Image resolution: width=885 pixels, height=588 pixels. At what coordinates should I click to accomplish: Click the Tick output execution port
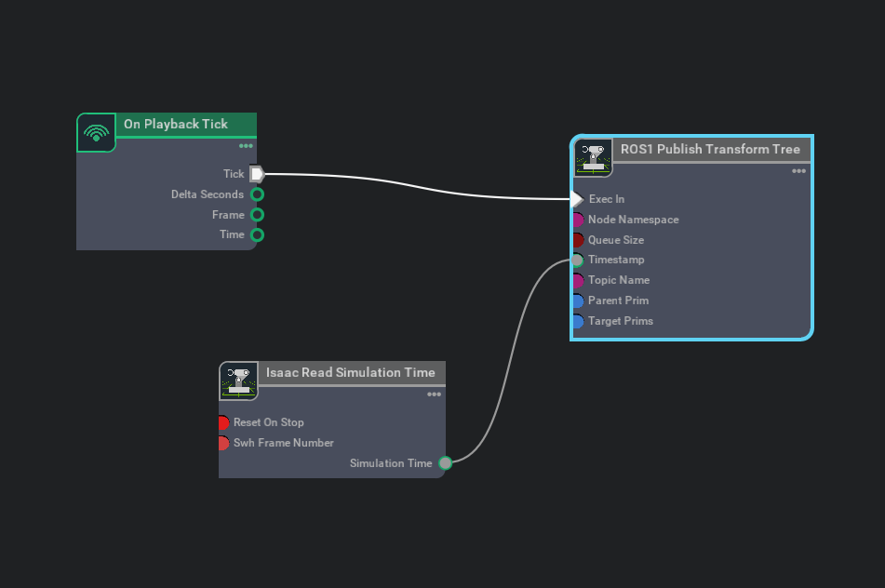[257, 174]
